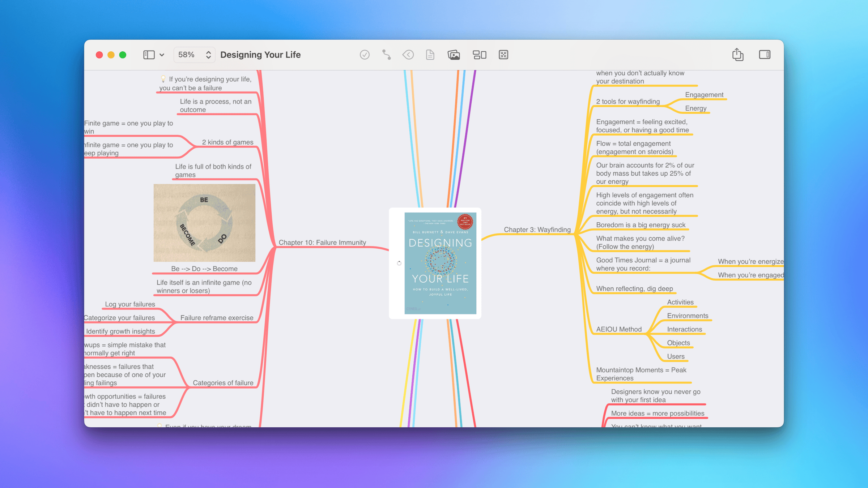Select High levels of engagement node
Viewport: 868px width, 488px height.
(644, 203)
